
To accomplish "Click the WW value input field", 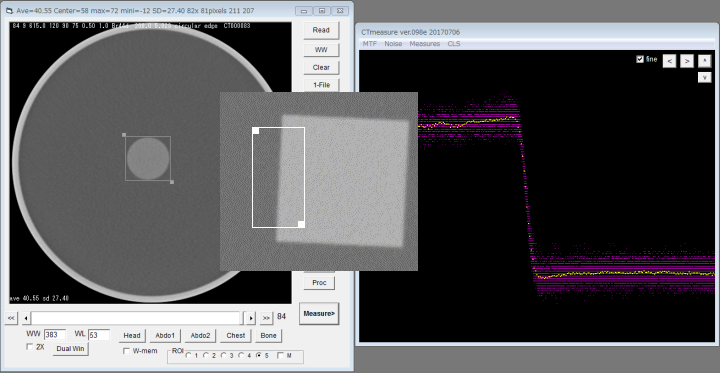I will (x=55, y=335).
